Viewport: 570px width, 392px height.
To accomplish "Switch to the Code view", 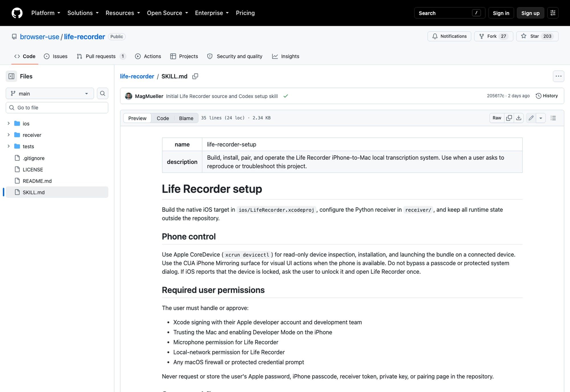I will coord(163,118).
